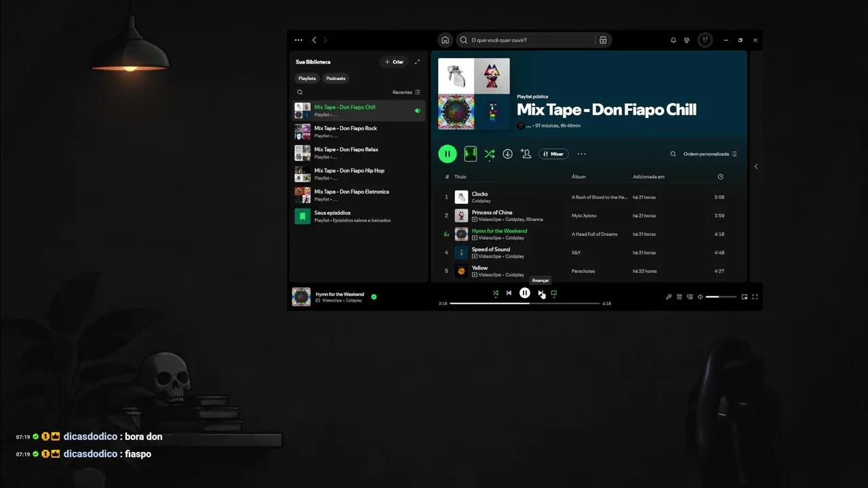Open friend activity icon in top bar
The image size is (868, 488).
point(687,40)
